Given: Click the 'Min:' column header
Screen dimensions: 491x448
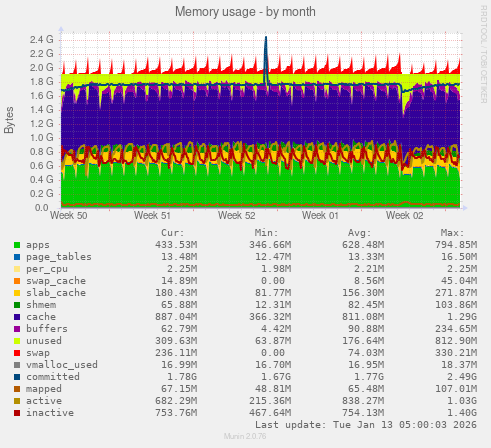Looking at the screenshot, I should point(266,233).
